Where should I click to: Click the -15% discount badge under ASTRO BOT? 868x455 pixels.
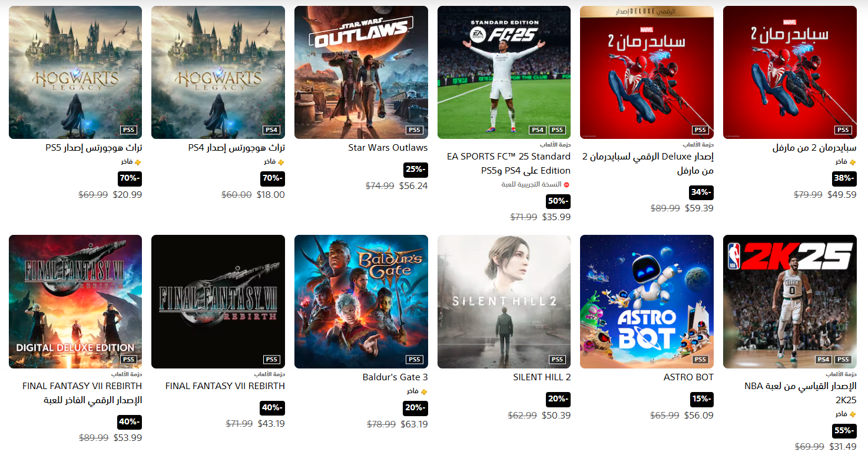point(702,400)
